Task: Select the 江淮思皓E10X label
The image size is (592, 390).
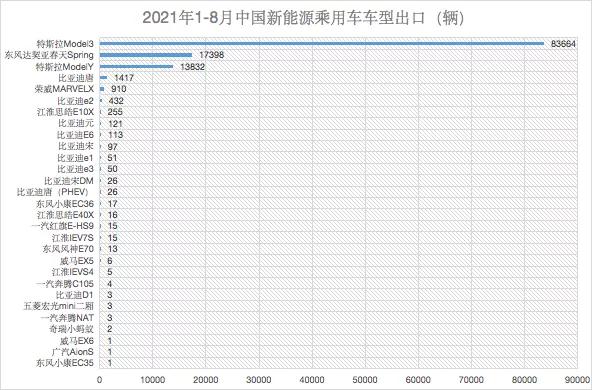Action: 65,112
